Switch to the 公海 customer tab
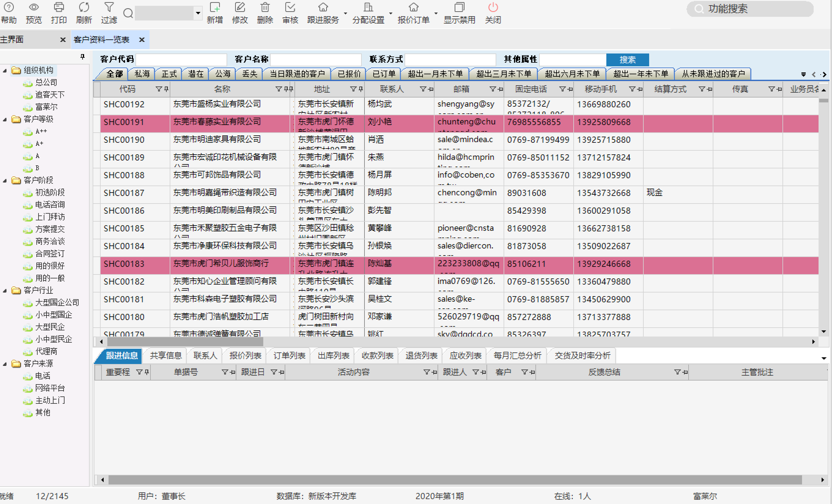The height and width of the screenshot is (504, 832). [x=223, y=74]
